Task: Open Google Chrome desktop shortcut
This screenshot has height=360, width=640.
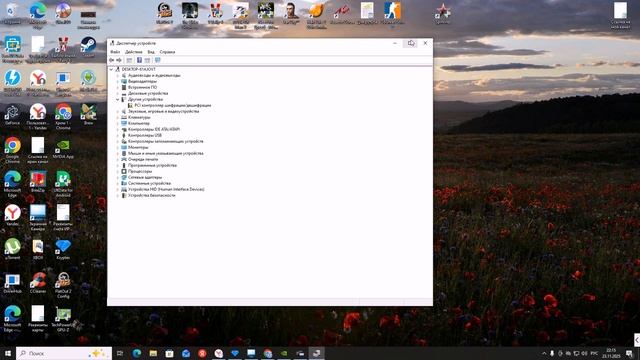Action: tap(13, 150)
